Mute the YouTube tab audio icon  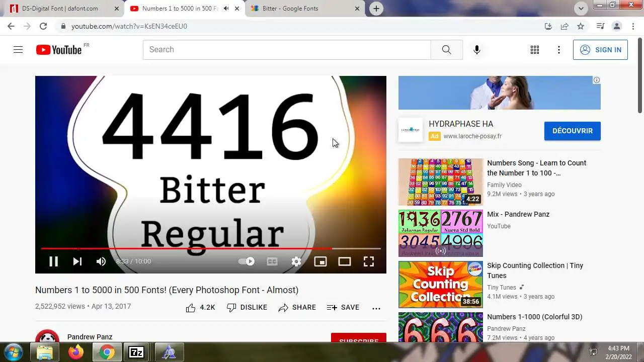pyautogui.click(x=226, y=9)
